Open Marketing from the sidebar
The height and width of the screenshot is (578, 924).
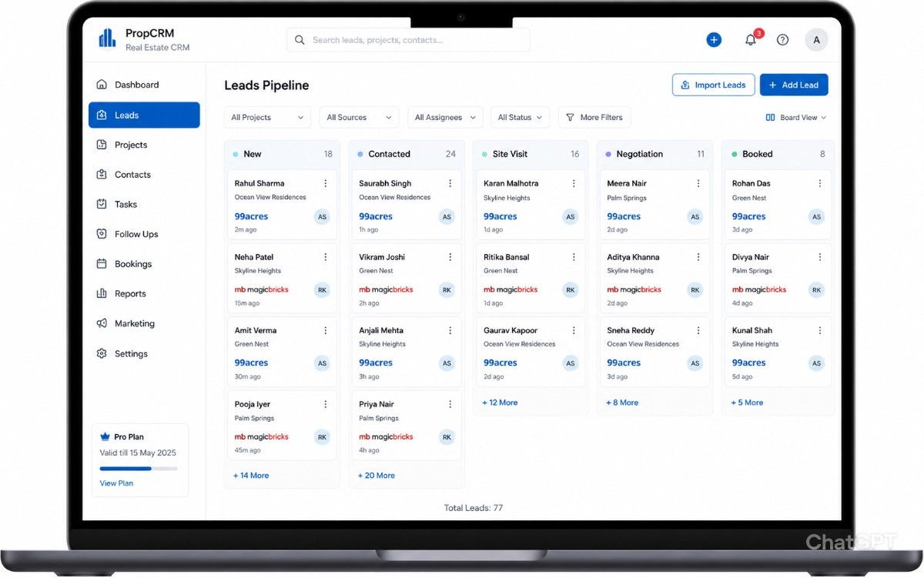pyautogui.click(x=144, y=323)
